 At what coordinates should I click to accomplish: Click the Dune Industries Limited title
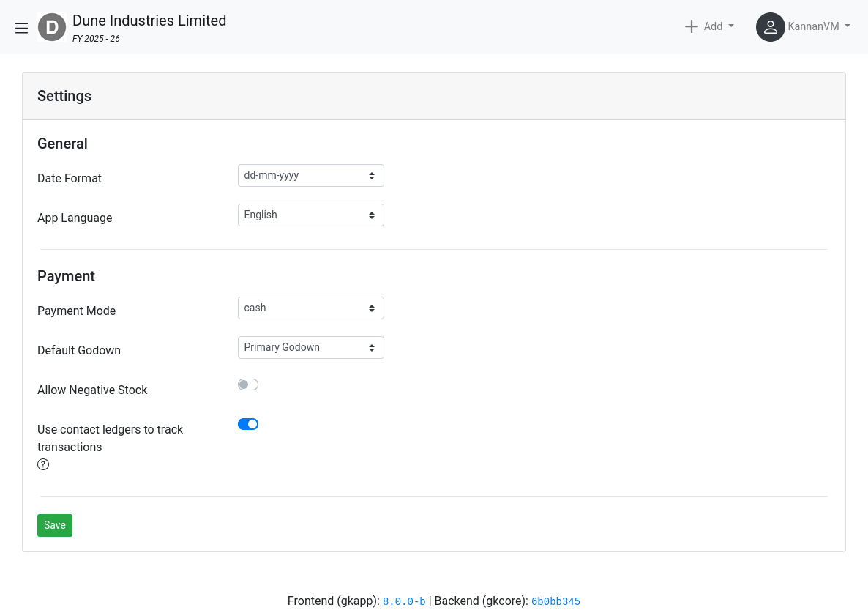tap(149, 21)
